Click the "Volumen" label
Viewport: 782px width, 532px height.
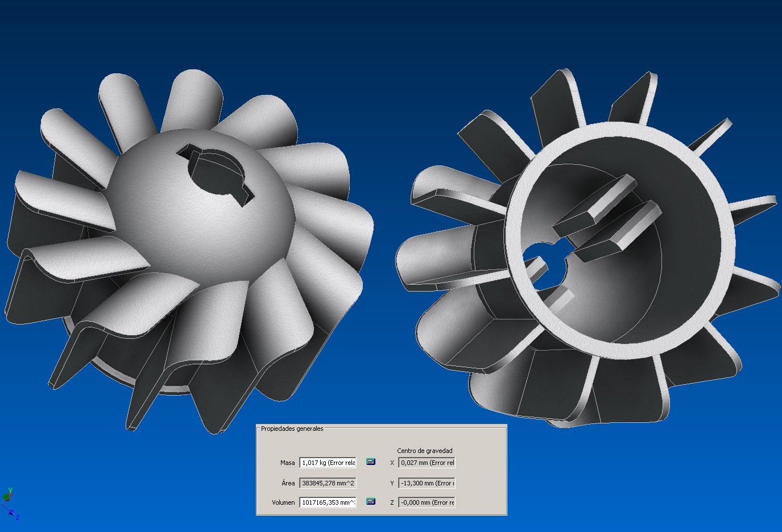click(x=283, y=502)
